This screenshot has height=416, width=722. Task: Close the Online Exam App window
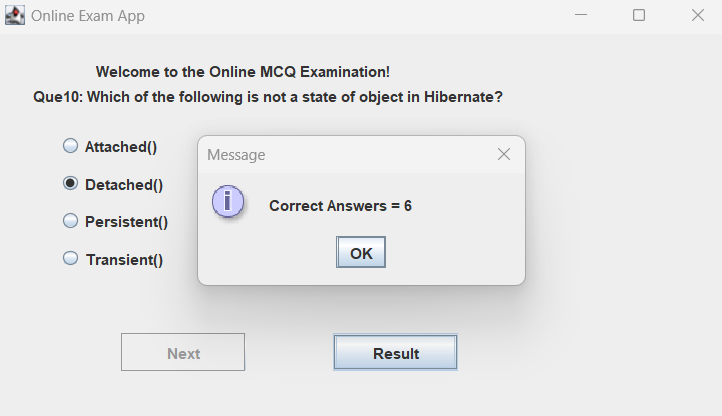(x=698, y=15)
